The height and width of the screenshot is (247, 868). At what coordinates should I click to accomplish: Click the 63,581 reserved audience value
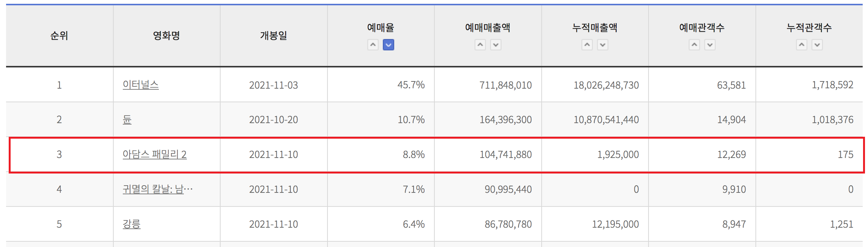[x=732, y=85]
